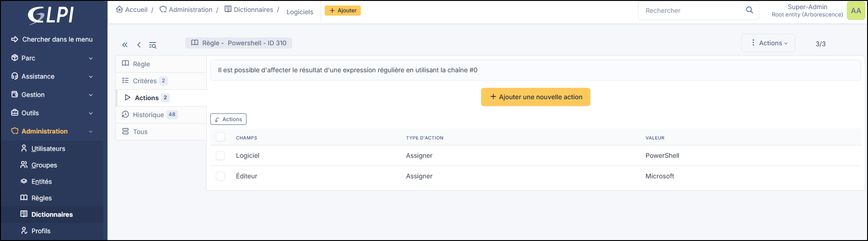Viewport: 868px width, 241px height.
Task: Click the Parc cube icon
Action: pyautogui.click(x=15, y=58)
